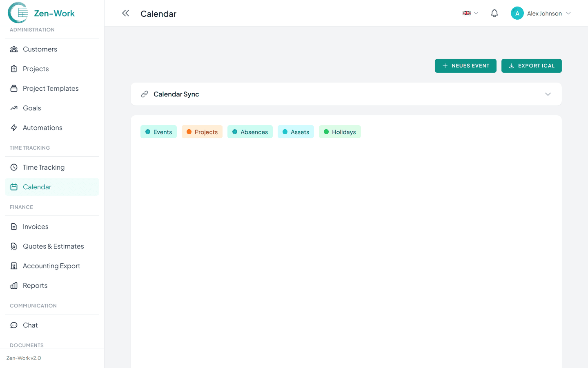Click the EXPORT ICAL button
This screenshot has width=588, height=368.
[531, 65]
